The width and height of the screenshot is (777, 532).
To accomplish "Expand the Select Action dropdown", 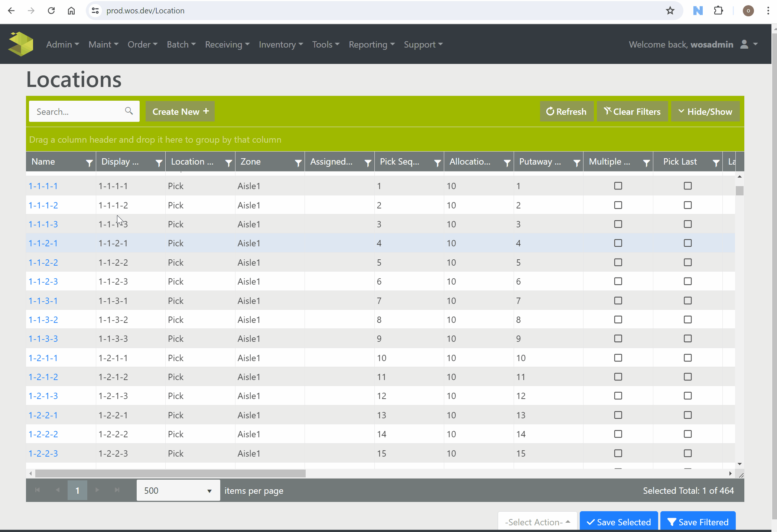I will coord(537,522).
